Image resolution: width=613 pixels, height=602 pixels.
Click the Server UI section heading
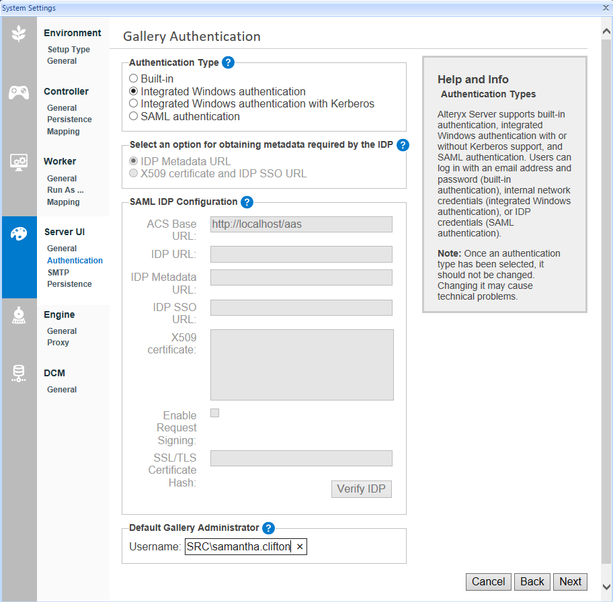click(x=65, y=232)
